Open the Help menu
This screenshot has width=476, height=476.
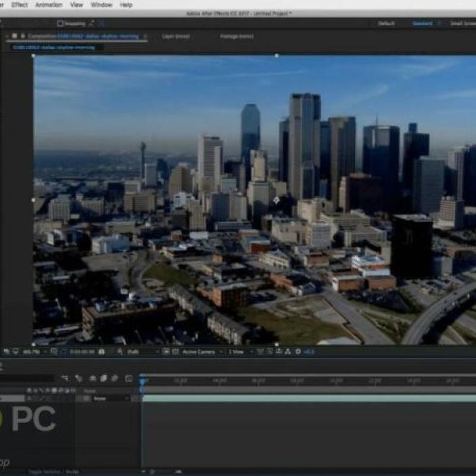(x=126, y=5)
